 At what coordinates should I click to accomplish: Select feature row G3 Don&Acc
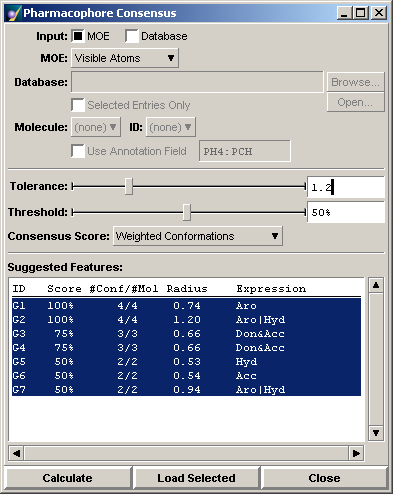[186, 334]
